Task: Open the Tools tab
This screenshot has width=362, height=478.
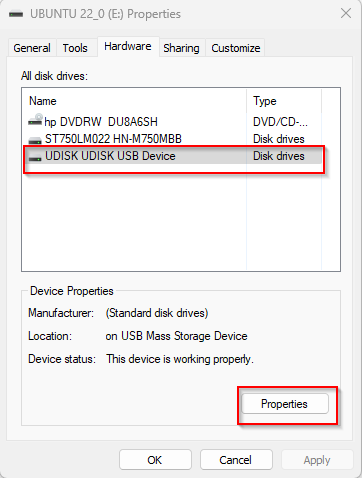Action: (x=75, y=48)
